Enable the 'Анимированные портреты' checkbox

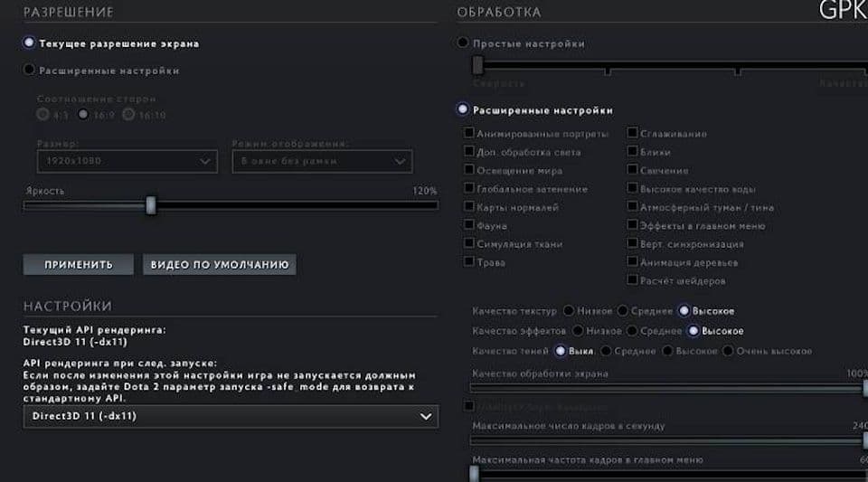click(469, 134)
